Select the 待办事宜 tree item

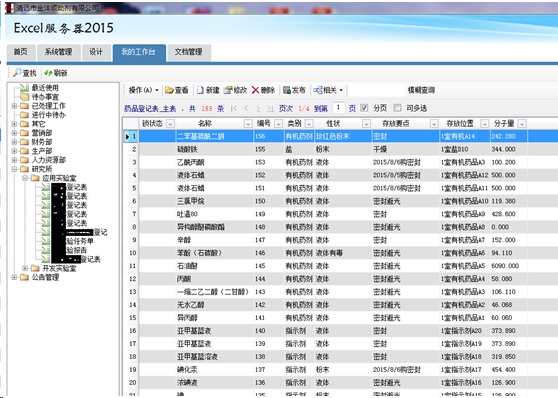tap(45, 97)
